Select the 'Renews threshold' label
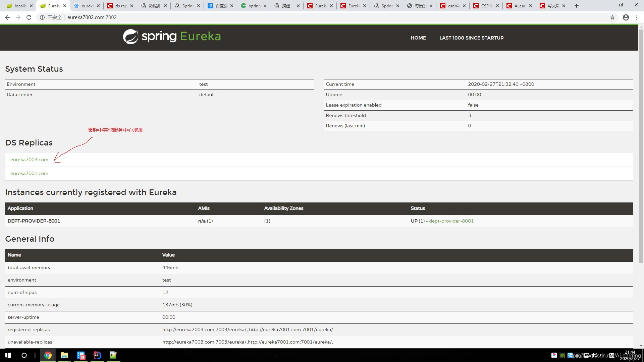The width and height of the screenshot is (644, 362). [x=346, y=116]
